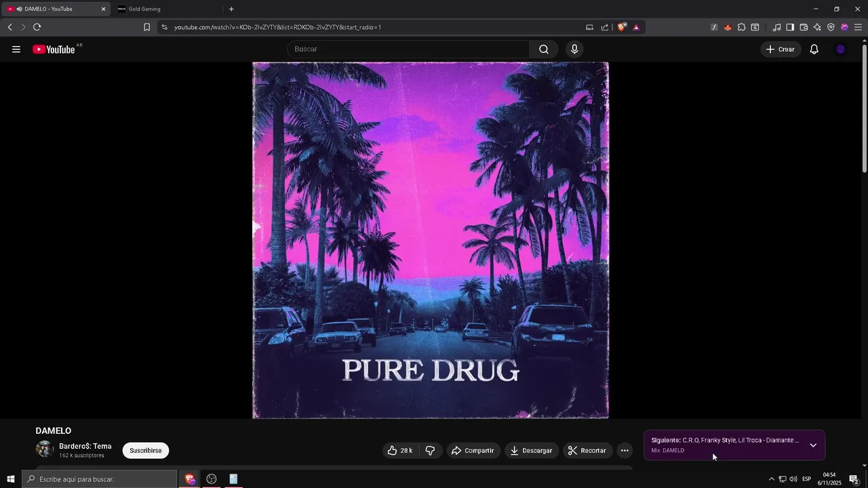The width and height of the screenshot is (868, 488).
Task: Open the three-dot more actions menu
Action: [625, 451]
